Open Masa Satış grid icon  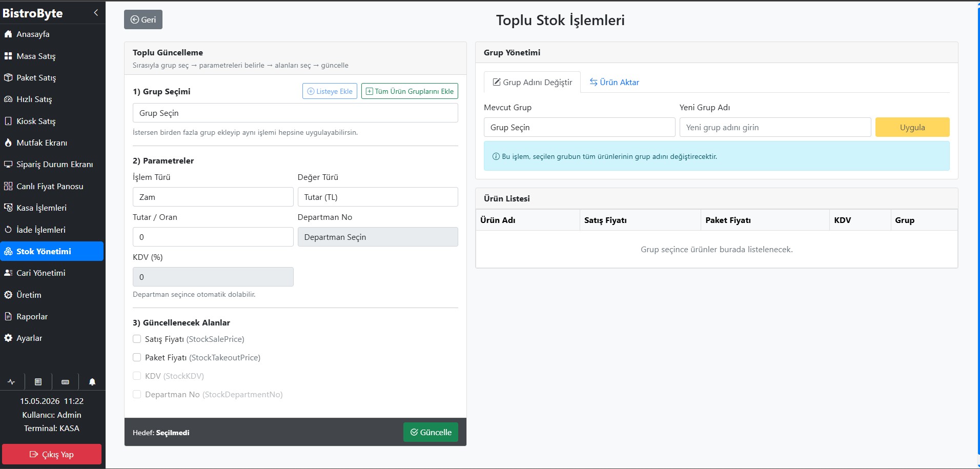[8, 56]
